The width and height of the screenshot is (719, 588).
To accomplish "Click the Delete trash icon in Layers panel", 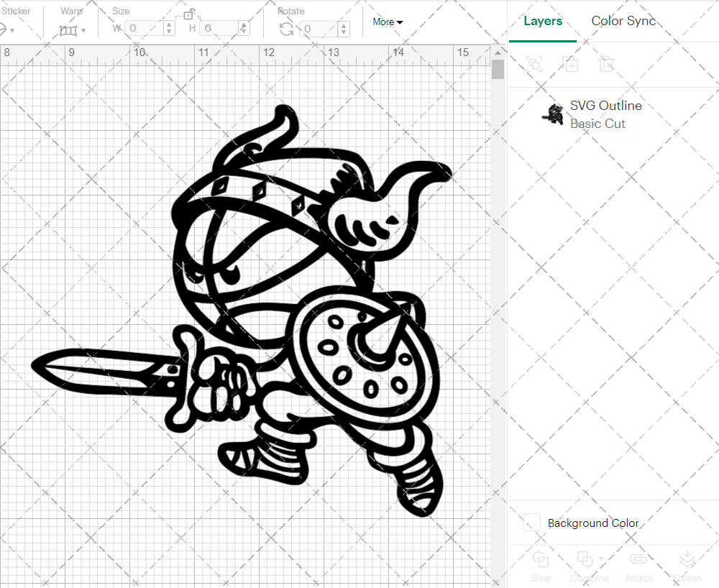I will coord(606,64).
